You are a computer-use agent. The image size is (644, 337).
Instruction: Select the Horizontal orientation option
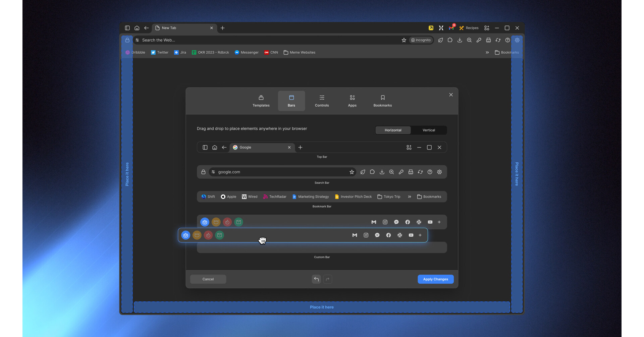(x=393, y=130)
